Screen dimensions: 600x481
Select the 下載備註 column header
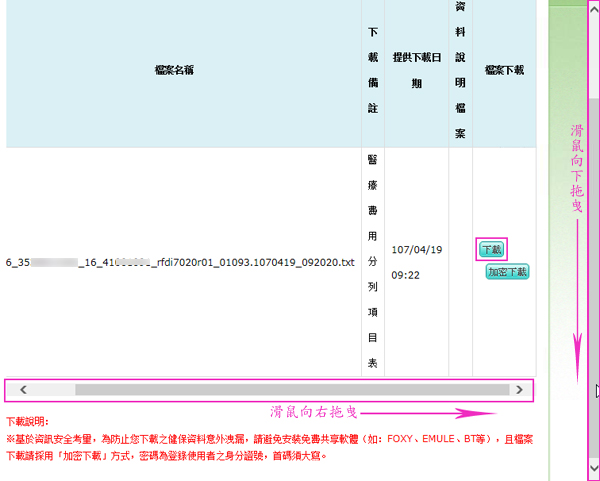372,71
